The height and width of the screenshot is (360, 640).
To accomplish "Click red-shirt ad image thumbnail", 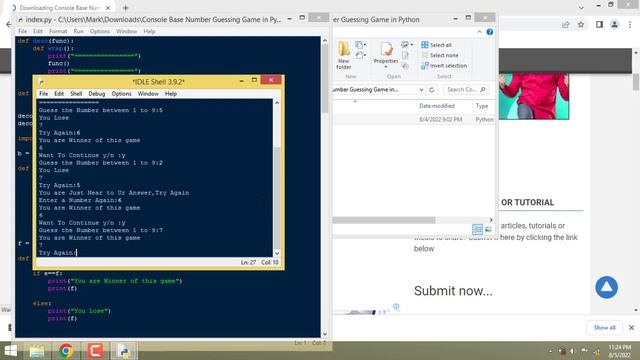I will pyautogui.click(x=533, y=96).
